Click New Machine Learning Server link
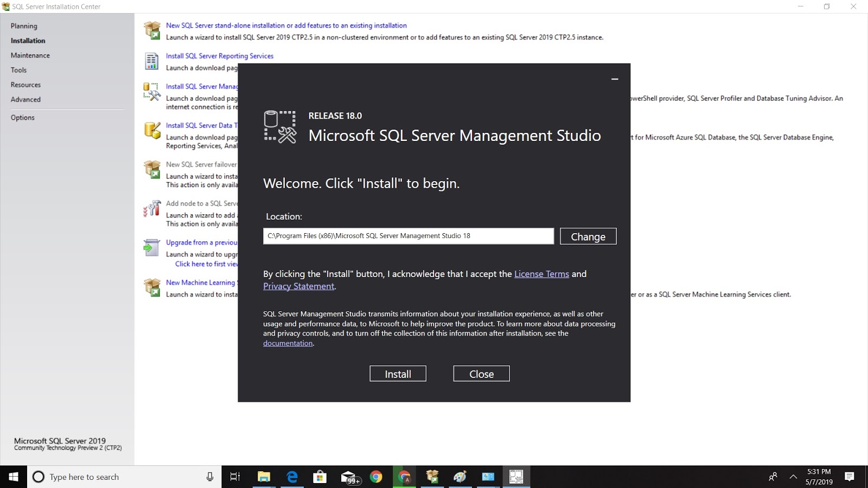 tap(202, 282)
